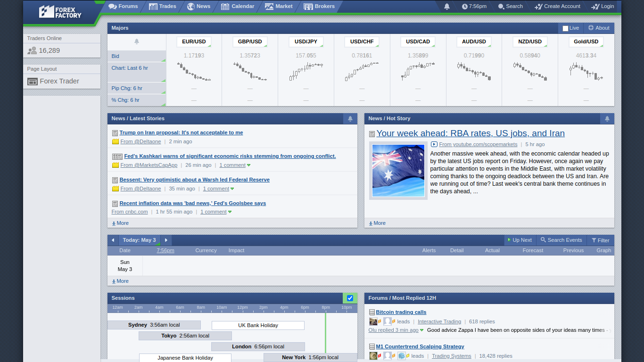Click the 7:56pm calendar column header
The height and width of the screenshot is (362, 644).
tap(165, 251)
